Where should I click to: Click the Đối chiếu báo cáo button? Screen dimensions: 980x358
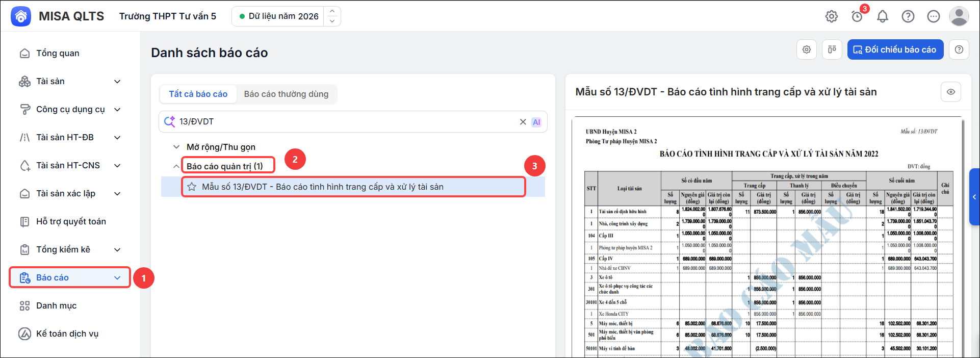pos(895,49)
